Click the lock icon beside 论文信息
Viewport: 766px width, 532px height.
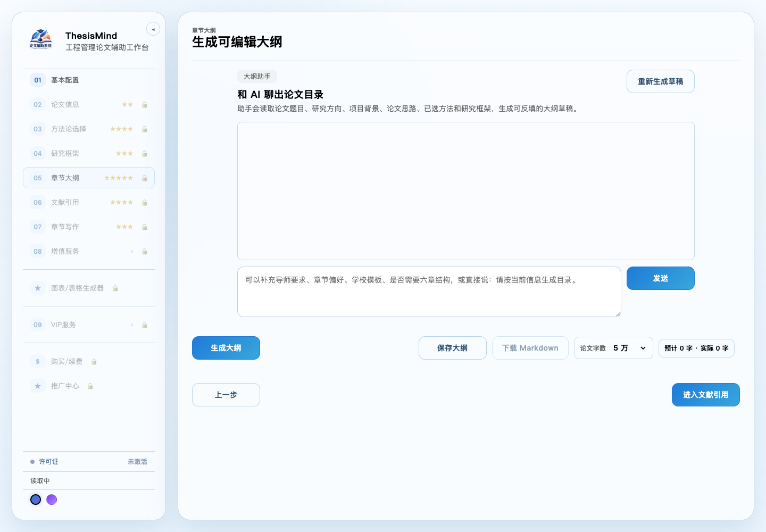click(145, 105)
